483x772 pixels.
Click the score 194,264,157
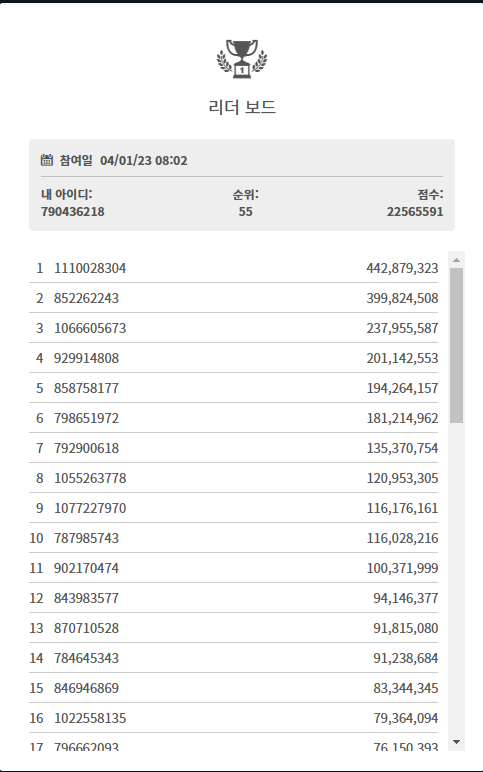pos(402,388)
